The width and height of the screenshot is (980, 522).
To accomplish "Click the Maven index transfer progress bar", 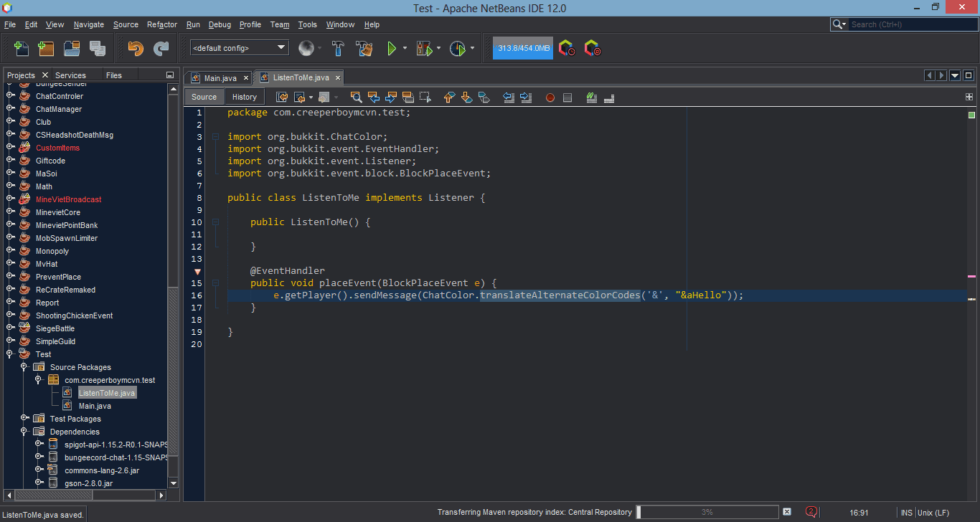I will pyautogui.click(x=707, y=512).
